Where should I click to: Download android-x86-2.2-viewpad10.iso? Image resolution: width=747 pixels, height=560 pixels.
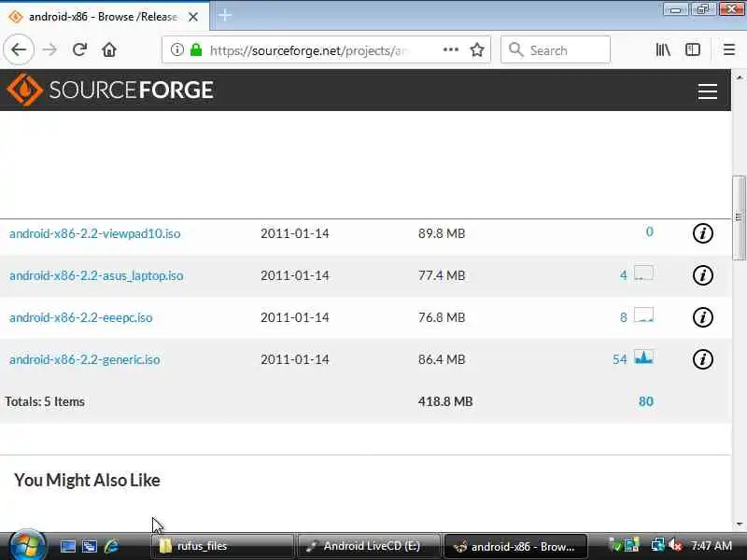pos(95,233)
